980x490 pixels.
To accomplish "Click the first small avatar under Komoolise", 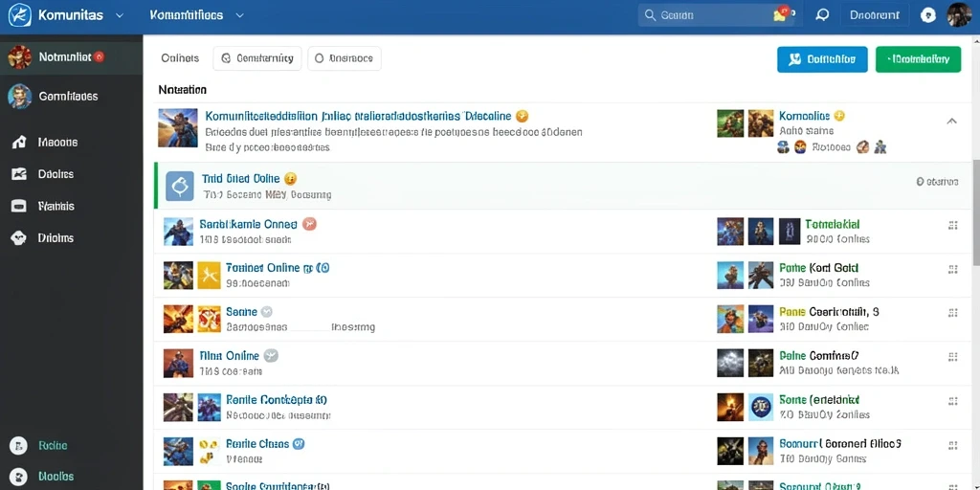I will click(x=783, y=147).
